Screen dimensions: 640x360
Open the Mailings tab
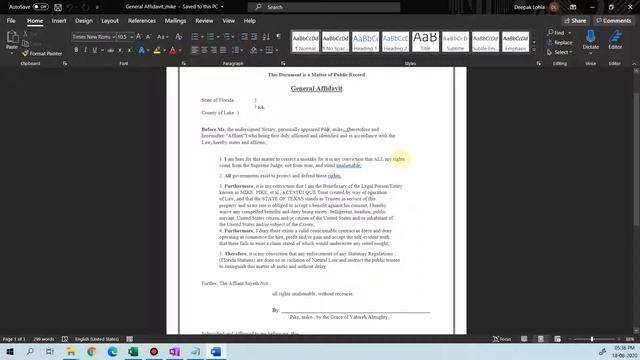pos(175,21)
